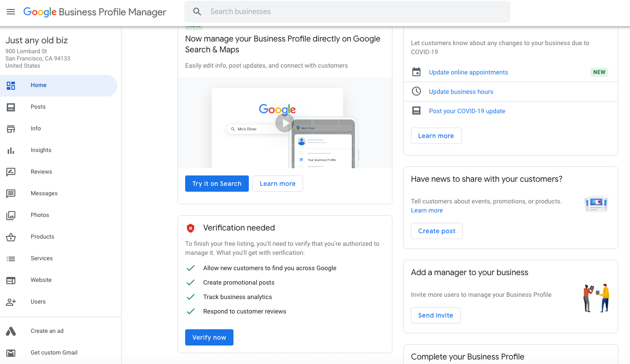Click the 900 Lombard St address line
The width and height of the screenshot is (630, 364).
click(x=26, y=51)
